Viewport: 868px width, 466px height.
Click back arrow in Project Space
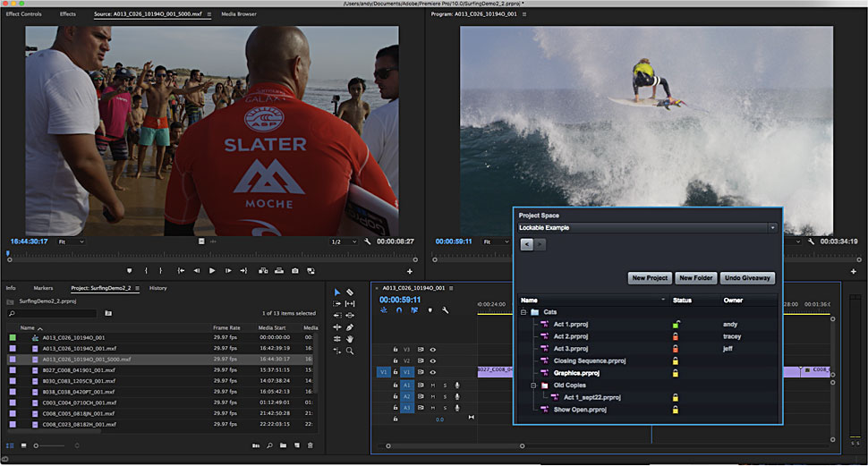[526, 244]
